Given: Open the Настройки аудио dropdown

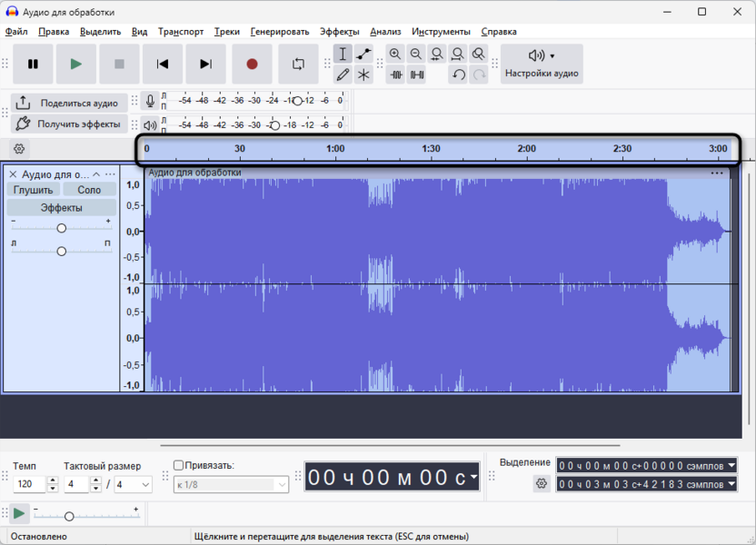Looking at the screenshot, I should pyautogui.click(x=542, y=64).
